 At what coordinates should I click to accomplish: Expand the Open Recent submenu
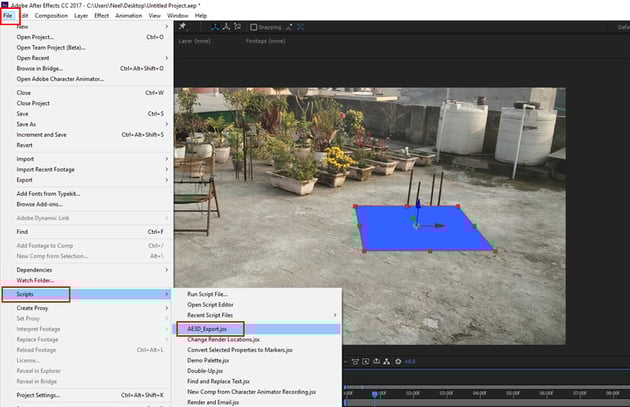pyautogui.click(x=87, y=58)
